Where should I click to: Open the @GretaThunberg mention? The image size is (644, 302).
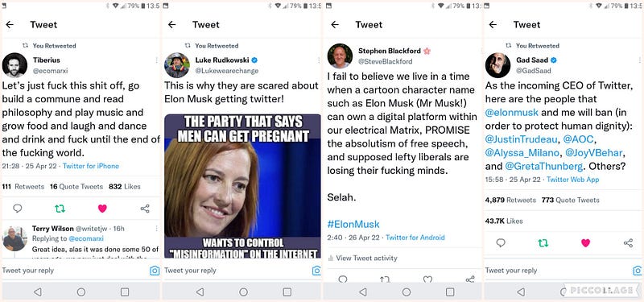coord(544,167)
